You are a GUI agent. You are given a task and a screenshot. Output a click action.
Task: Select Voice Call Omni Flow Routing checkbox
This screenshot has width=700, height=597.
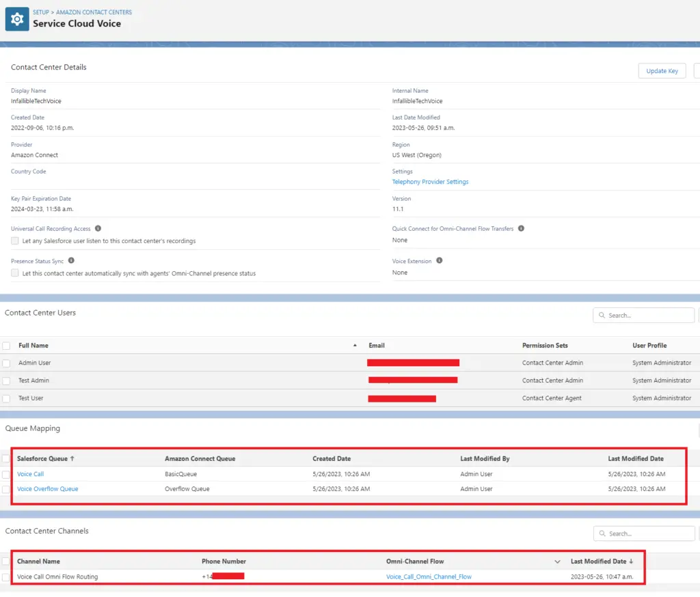pos(5,577)
